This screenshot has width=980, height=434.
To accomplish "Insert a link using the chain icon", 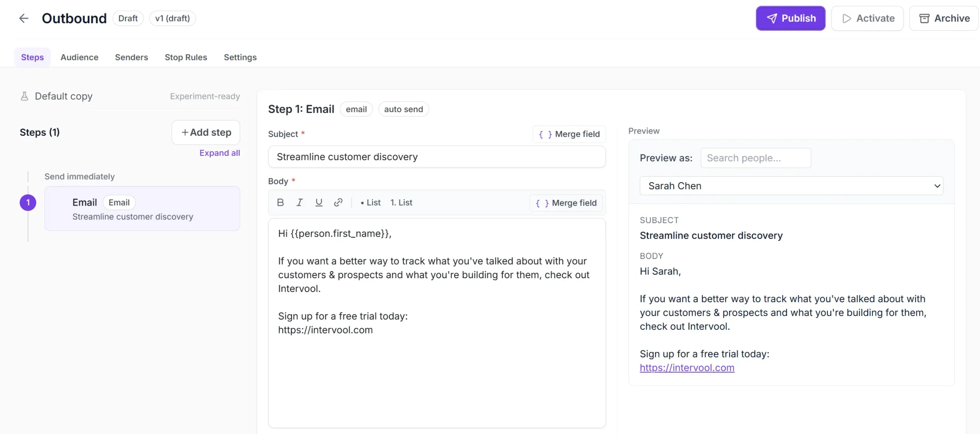I will tap(338, 203).
